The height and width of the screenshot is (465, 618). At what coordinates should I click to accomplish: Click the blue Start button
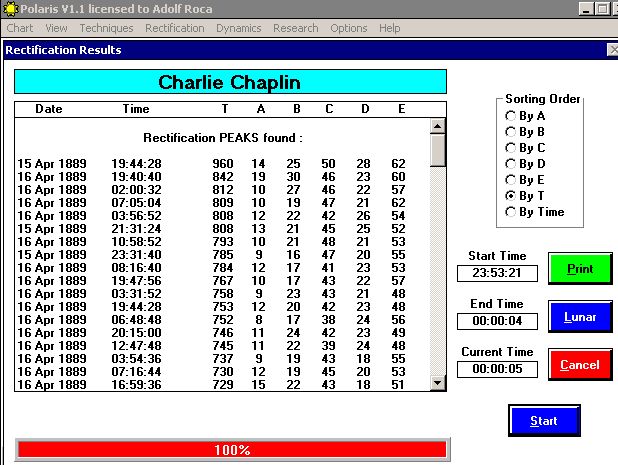pyautogui.click(x=544, y=421)
